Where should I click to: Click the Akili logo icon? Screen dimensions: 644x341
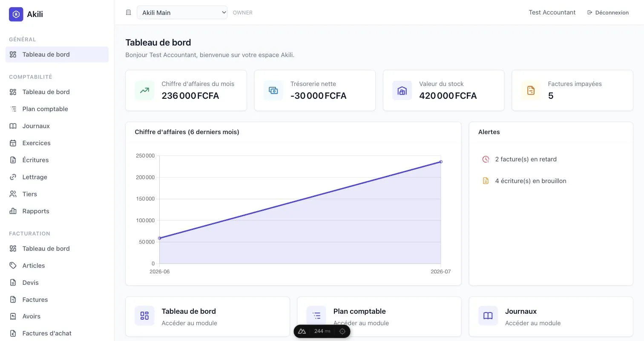(x=16, y=14)
